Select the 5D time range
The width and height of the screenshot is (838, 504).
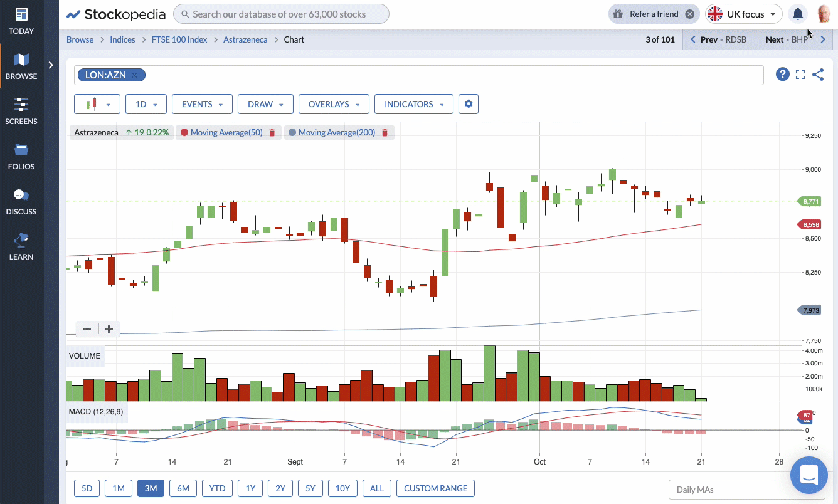[x=87, y=488]
